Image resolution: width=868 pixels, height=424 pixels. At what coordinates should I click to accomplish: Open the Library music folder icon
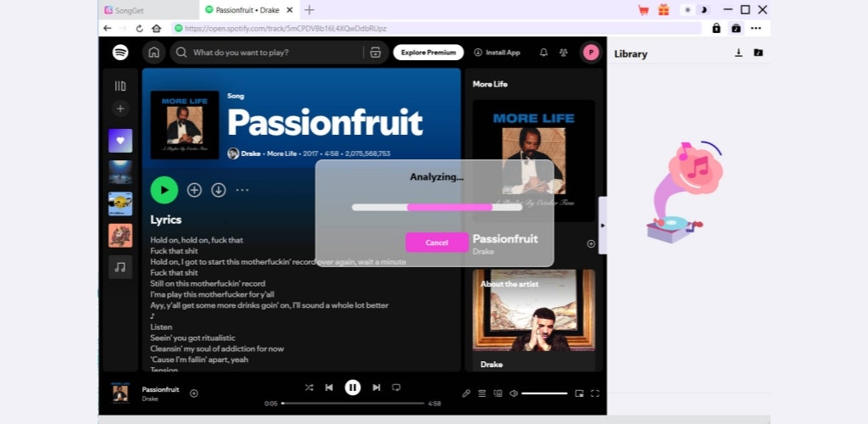pyautogui.click(x=759, y=53)
